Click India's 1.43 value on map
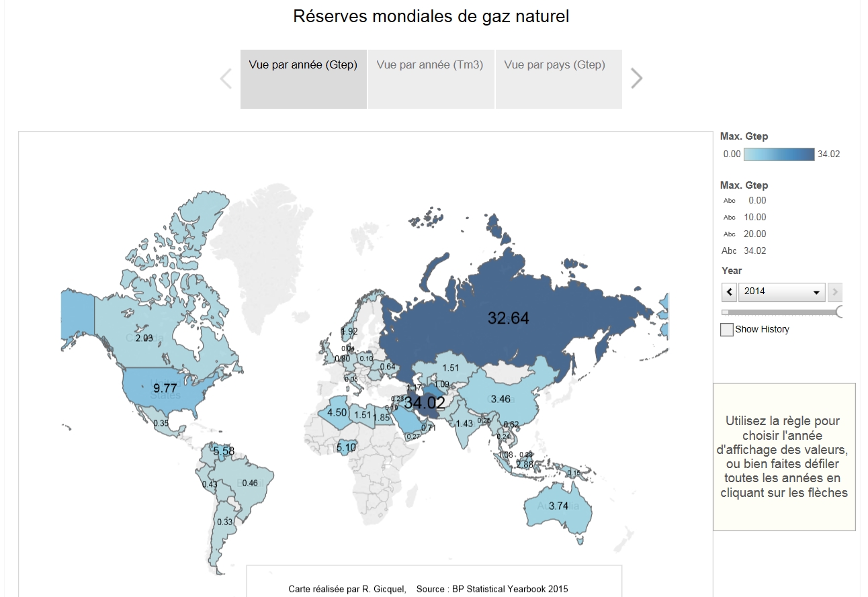Screen dimensions: 868x597 click(464, 424)
